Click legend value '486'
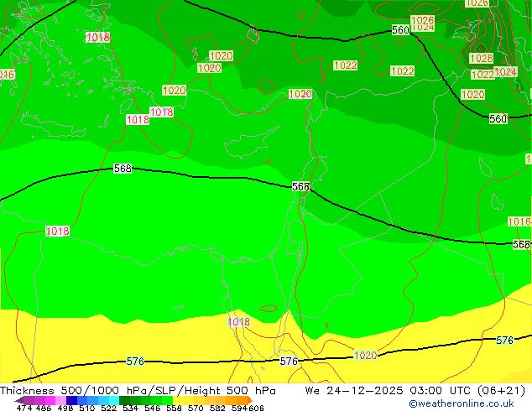Image resolution: width=532 pixels, height=411 pixels. click(44, 408)
